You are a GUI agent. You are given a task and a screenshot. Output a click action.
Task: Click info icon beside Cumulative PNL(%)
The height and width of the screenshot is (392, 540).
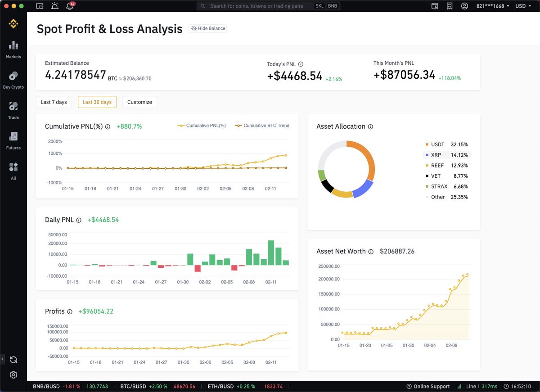coord(108,127)
